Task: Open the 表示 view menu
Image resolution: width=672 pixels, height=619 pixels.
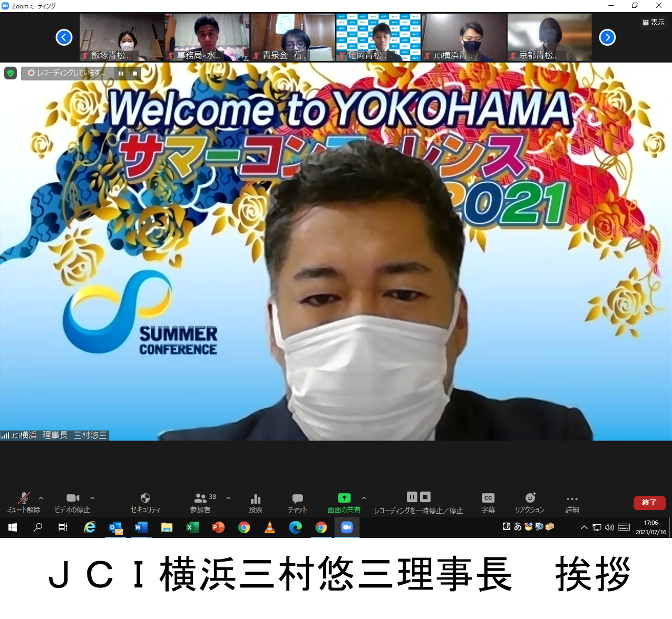Action: 654,22
